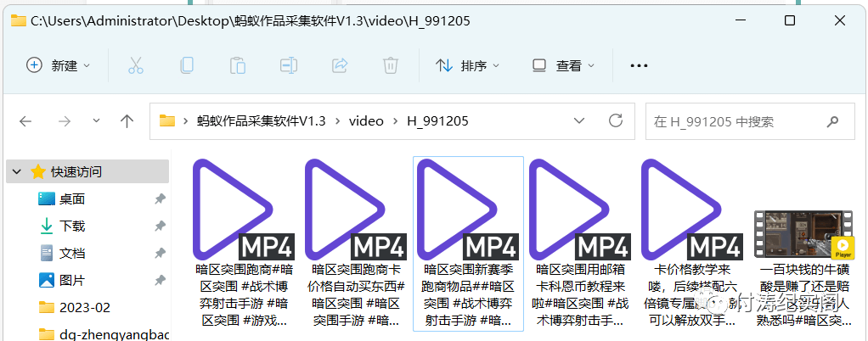Select 快速访问 in the navigation pane
Image resolution: width=868 pixels, height=341 pixels.
pos(87,171)
